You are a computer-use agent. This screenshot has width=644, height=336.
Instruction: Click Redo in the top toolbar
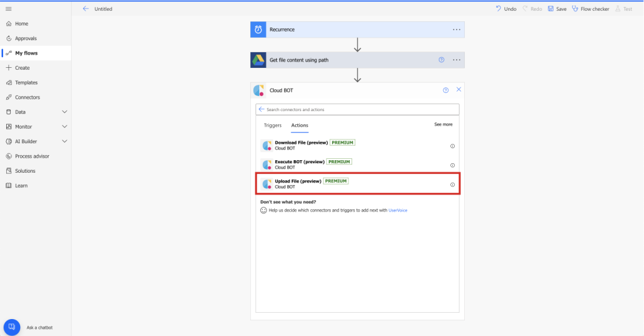click(x=532, y=9)
